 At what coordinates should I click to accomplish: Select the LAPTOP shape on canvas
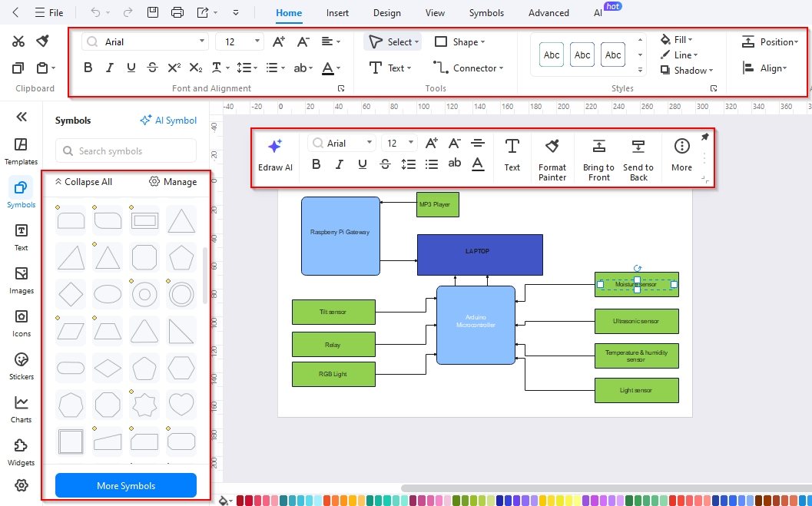pos(480,255)
